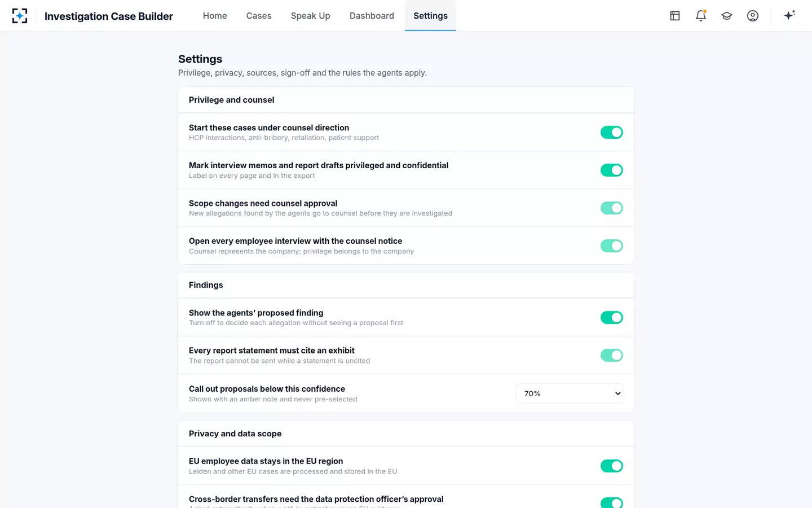The width and height of the screenshot is (812, 508).
Task: Toggle Scope changes need counsel approval
Action: tap(612, 208)
